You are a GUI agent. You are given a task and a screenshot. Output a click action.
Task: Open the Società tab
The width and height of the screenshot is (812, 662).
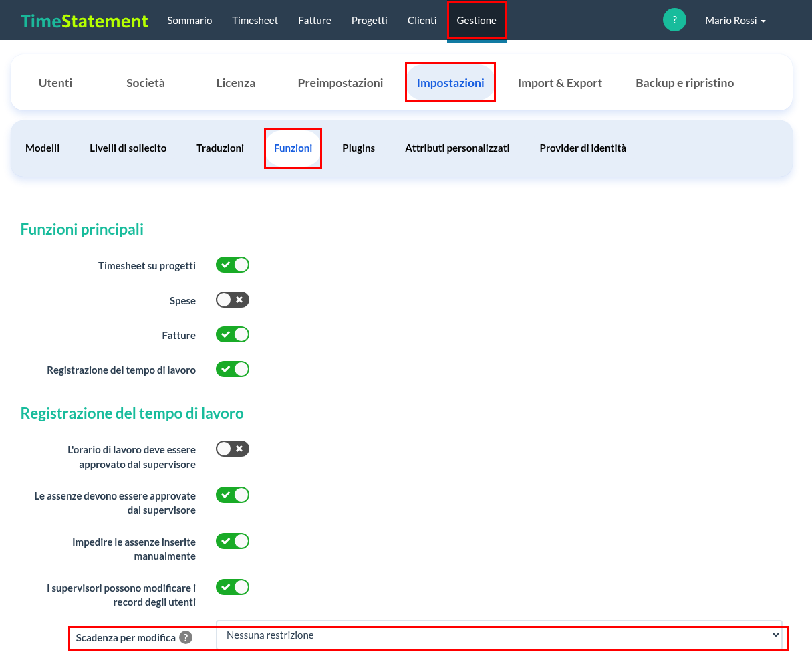146,83
